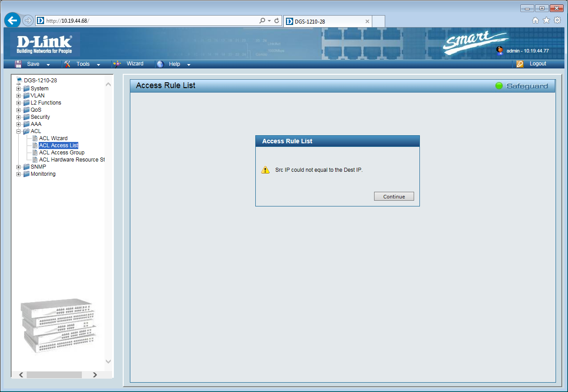
Task: Expand the Monitoring tree node
Action: coord(19,174)
